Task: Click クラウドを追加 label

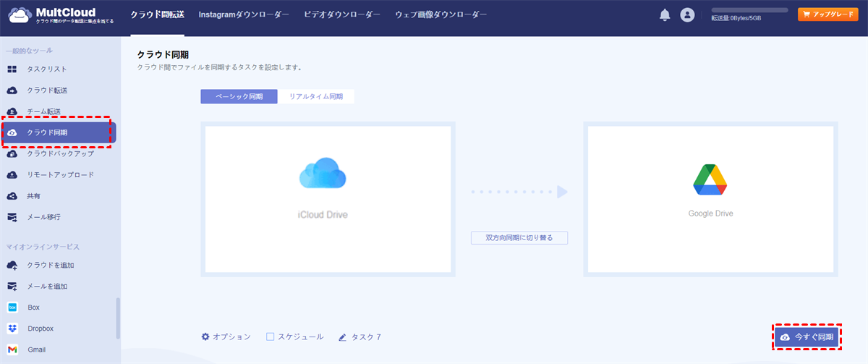Action: click(x=51, y=266)
